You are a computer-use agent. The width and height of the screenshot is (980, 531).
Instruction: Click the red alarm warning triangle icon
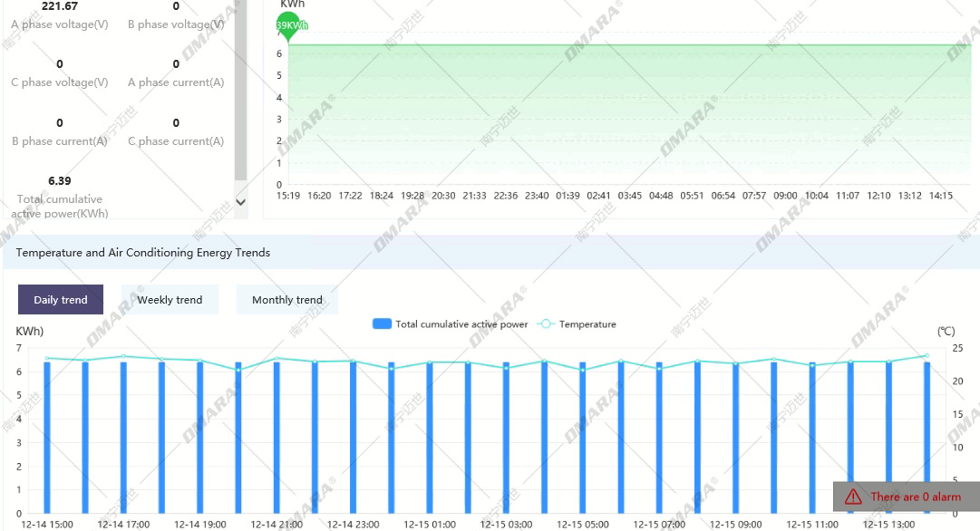(853, 497)
